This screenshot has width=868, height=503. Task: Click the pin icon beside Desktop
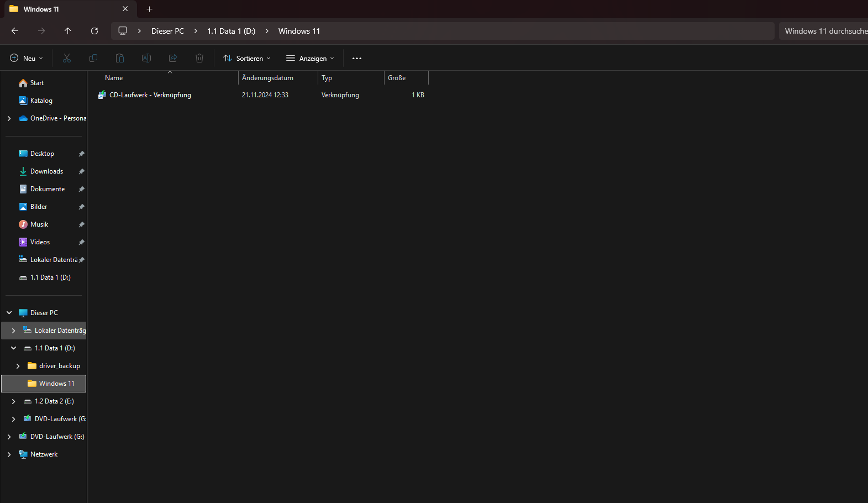point(81,154)
